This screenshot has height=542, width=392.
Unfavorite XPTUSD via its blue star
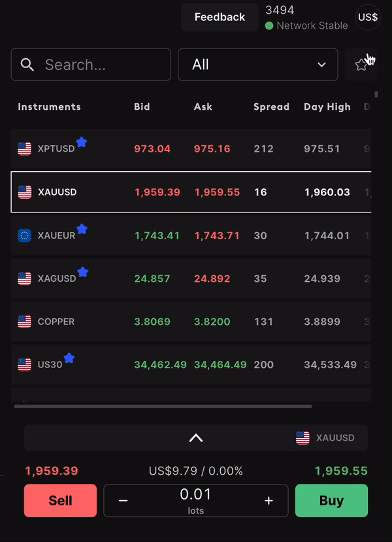click(82, 142)
